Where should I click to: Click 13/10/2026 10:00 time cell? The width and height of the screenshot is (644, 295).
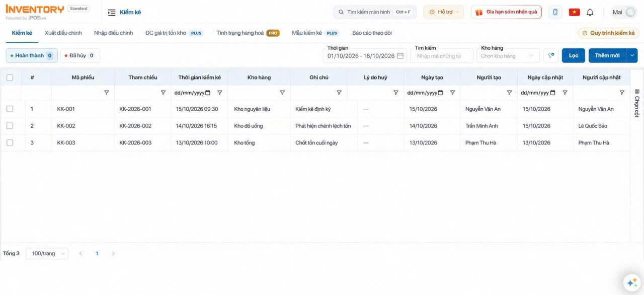point(197,143)
